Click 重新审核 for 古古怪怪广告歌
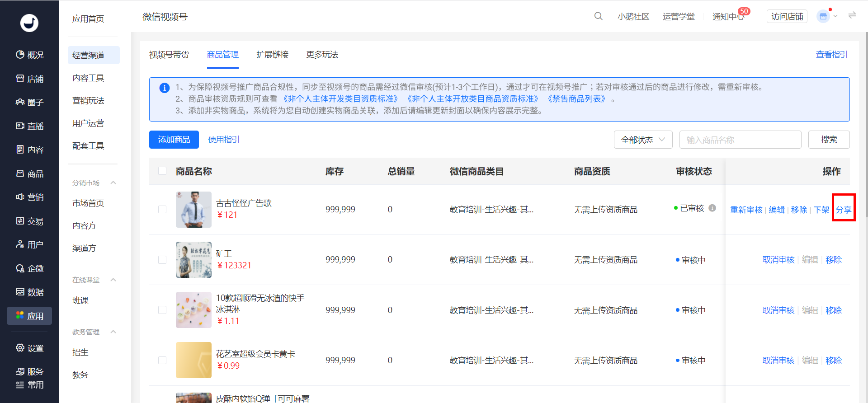The image size is (868, 403). click(x=746, y=210)
